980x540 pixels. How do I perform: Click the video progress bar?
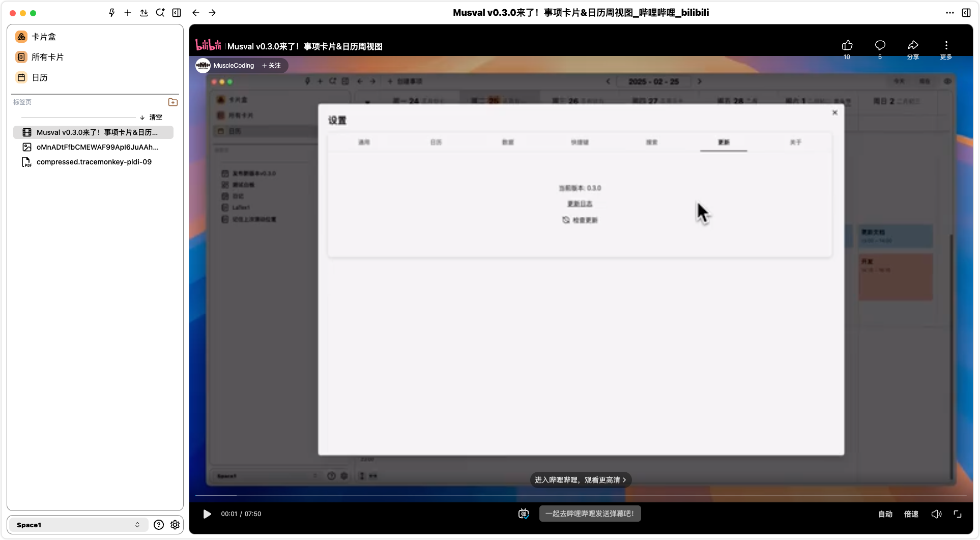pos(581,495)
